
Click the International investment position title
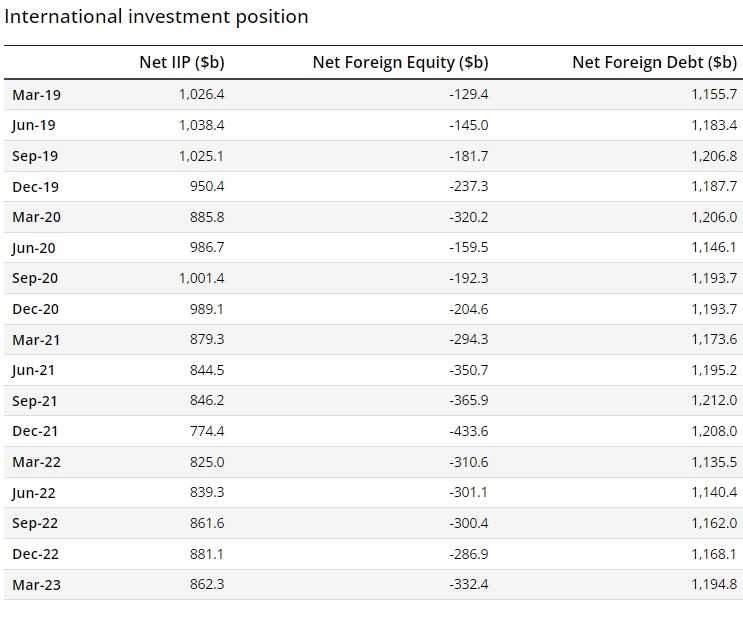156,17
